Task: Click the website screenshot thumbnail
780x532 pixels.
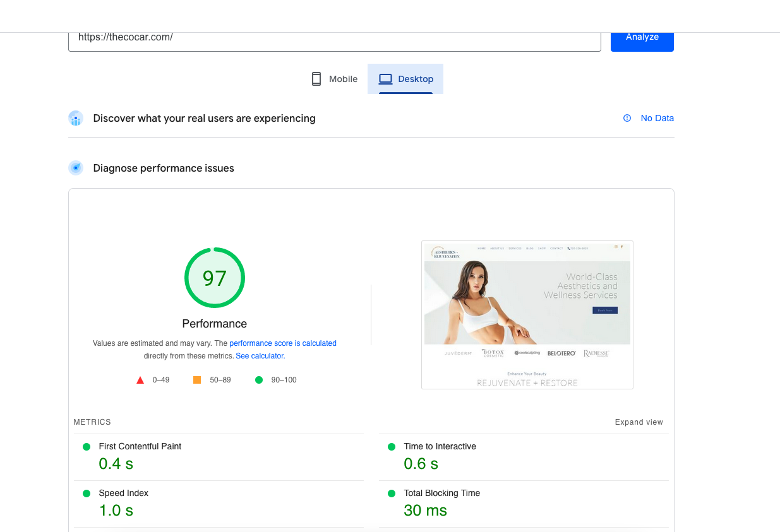Action: (527, 315)
